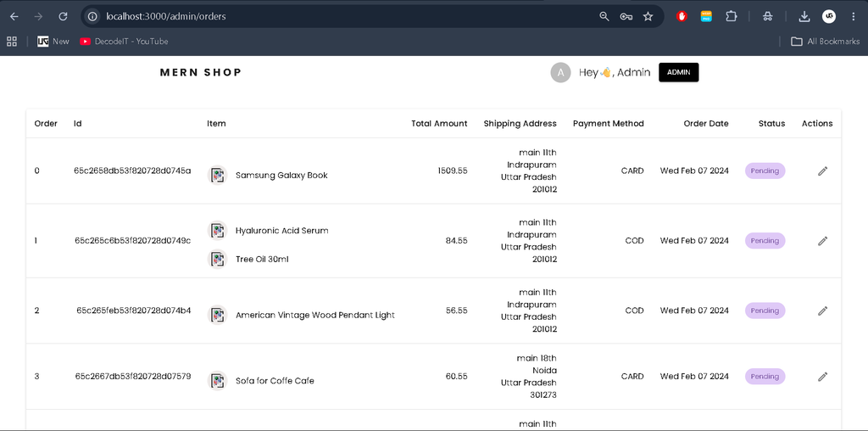The image size is (868, 431).
Task: Click the Pending chip for order 2
Action: [765, 311]
